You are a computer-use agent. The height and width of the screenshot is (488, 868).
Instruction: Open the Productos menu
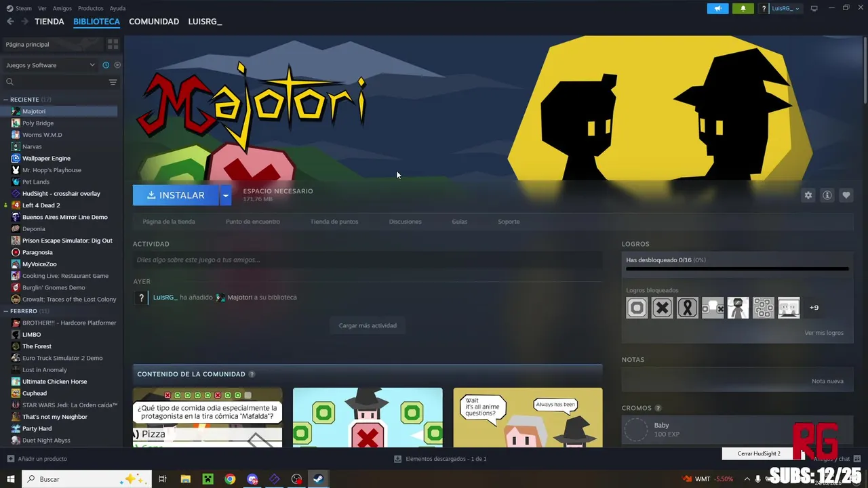91,8
